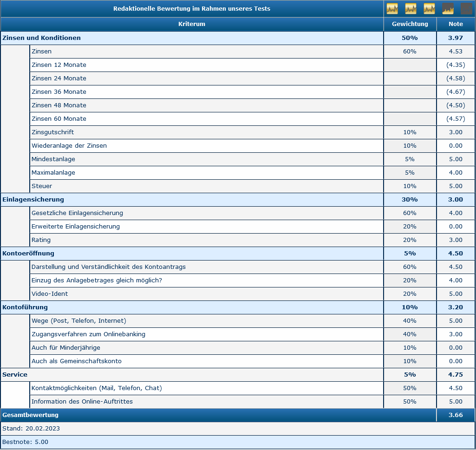This screenshot has height=450, width=476.
Task: Select the 'Zinsen 24 Monate' row label
Action: (59, 78)
